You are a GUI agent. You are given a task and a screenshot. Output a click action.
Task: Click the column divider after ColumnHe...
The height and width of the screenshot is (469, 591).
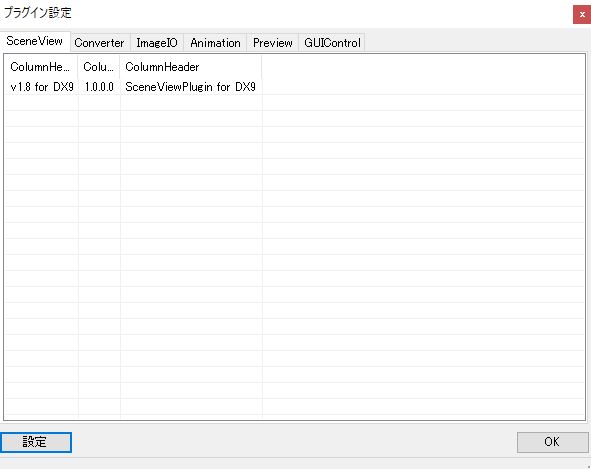[78, 67]
